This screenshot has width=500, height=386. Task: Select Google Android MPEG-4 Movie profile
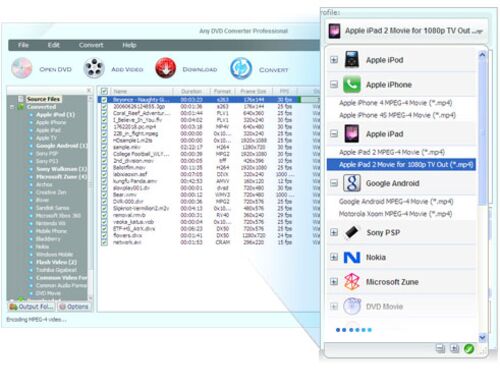[396, 201]
